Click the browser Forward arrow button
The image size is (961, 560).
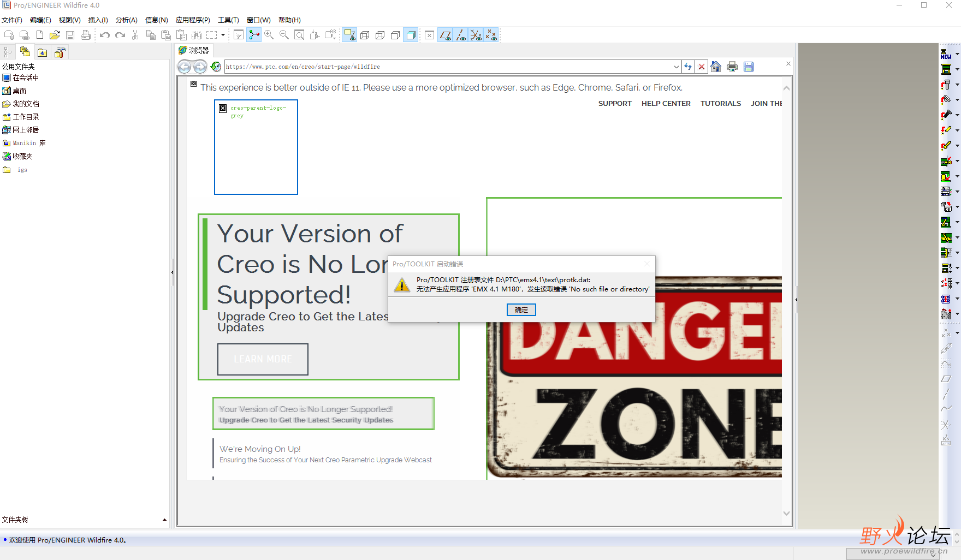tap(200, 67)
